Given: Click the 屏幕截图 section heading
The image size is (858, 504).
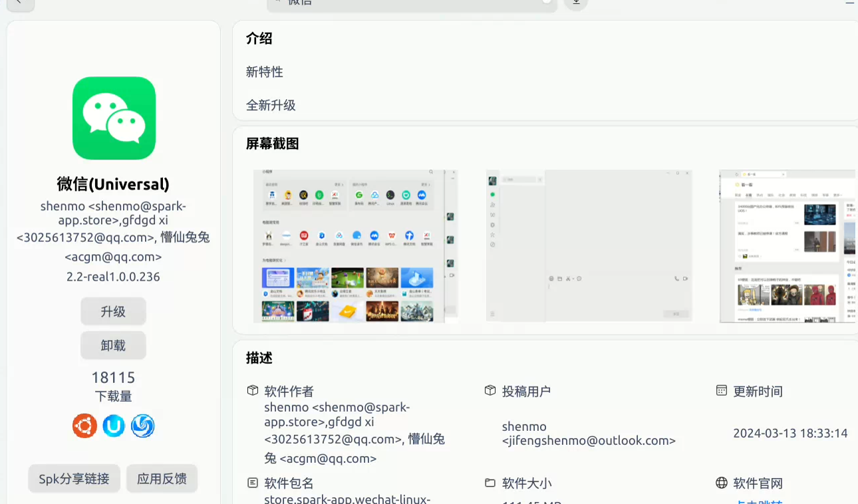Looking at the screenshot, I should point(273,144).
